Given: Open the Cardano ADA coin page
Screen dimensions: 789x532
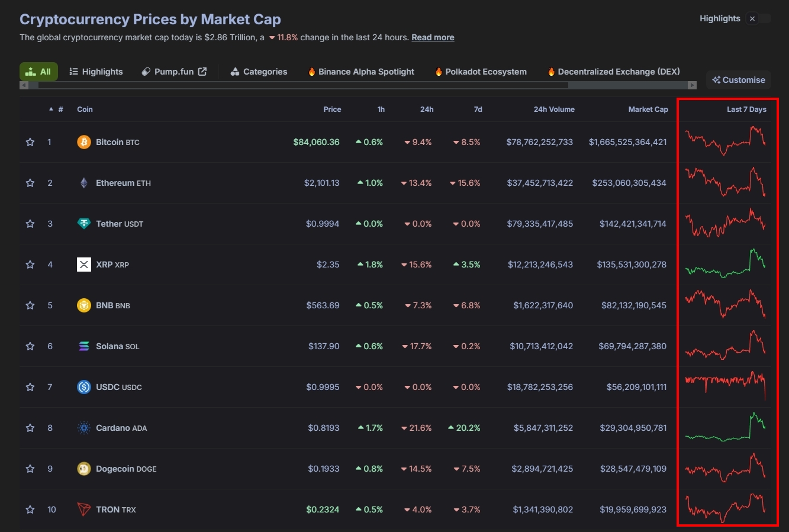Looking at the screenshot, I should [x=121, y=428].
